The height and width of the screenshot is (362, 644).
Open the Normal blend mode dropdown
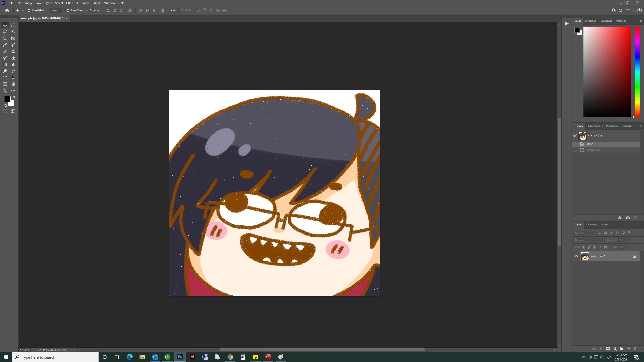coord(589,240)
